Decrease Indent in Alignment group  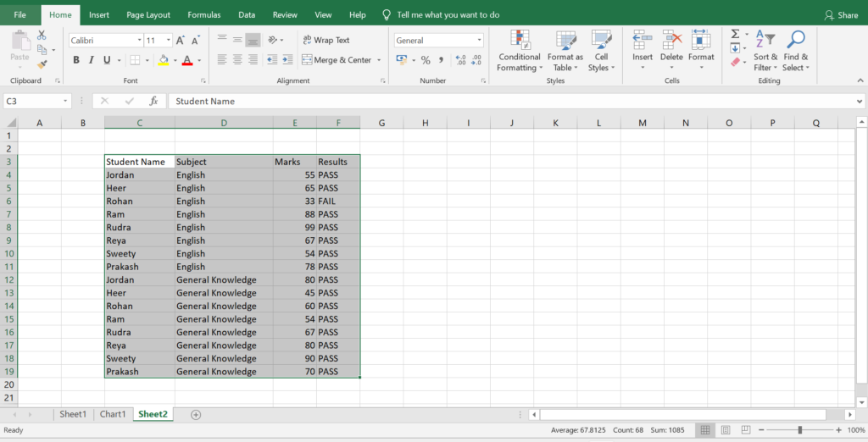[272, 60]
